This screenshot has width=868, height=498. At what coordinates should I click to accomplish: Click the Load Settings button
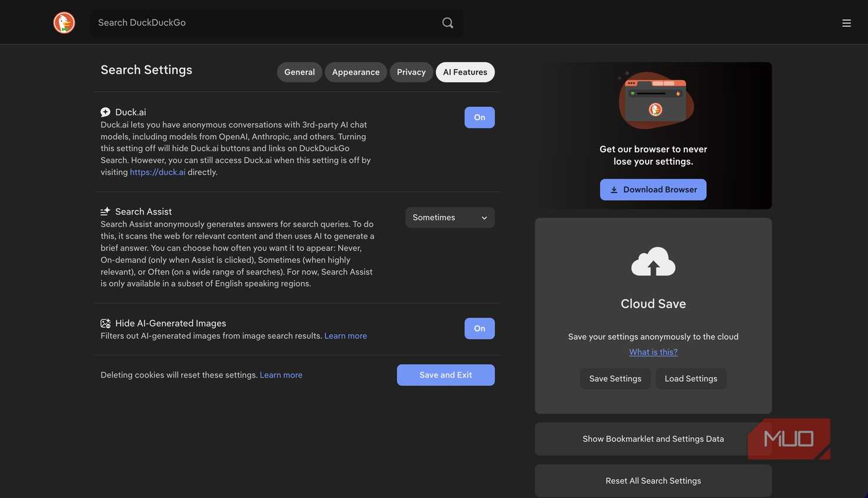pyautogui.click(x=691, y=379)
